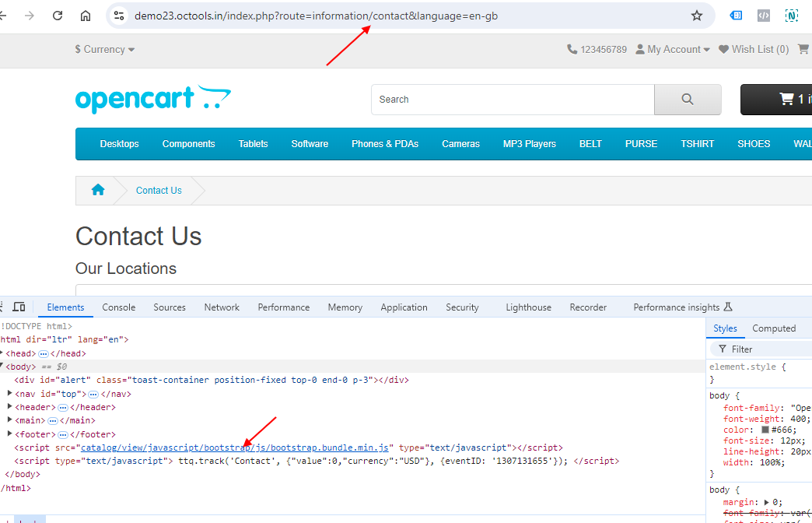The width and height of the screenshot is (812, 523).
Task: Click the search magnifier button
Action: click(x=688, y=100)
